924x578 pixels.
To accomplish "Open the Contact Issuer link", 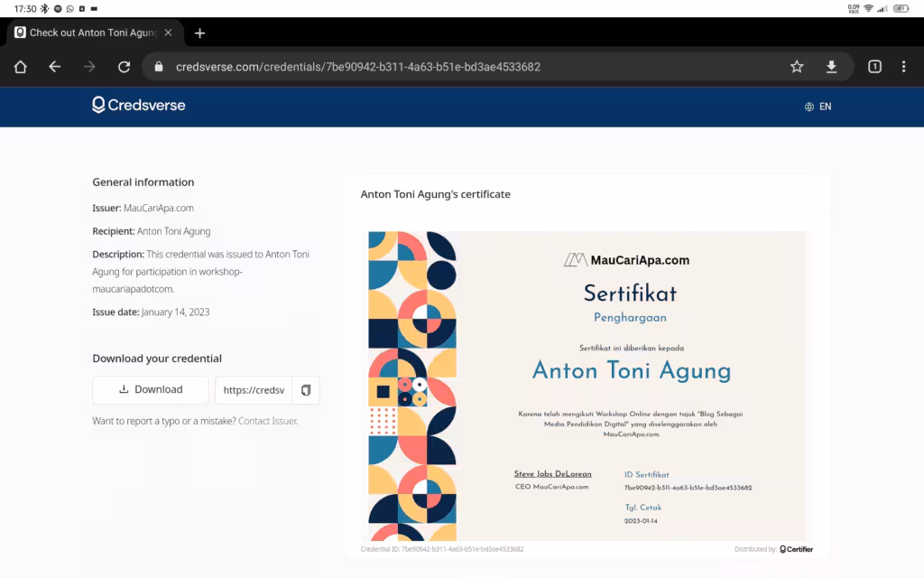I will pos(267,421).
